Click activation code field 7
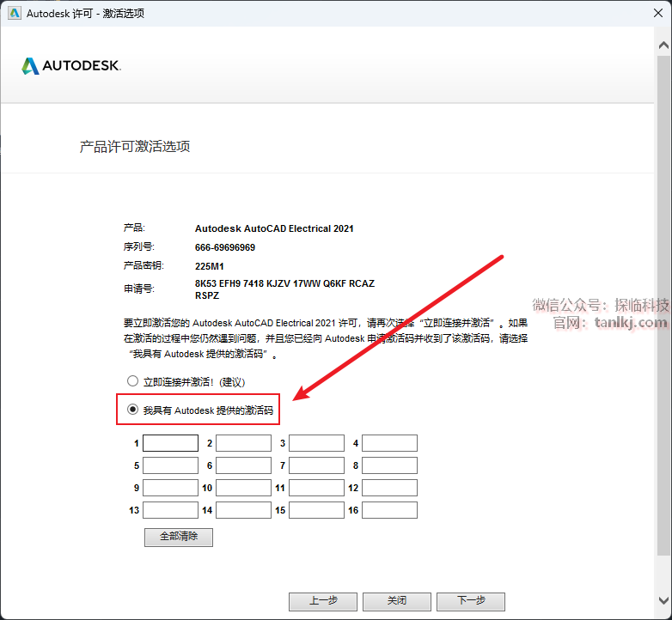Screen dimensions: 672x620 pos(317,465)
